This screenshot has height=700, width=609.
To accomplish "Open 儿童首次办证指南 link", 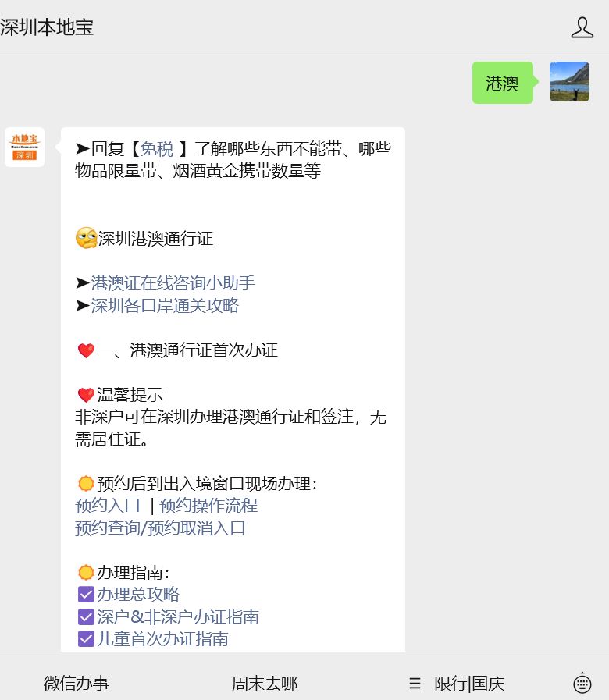I will click(162, 639).
